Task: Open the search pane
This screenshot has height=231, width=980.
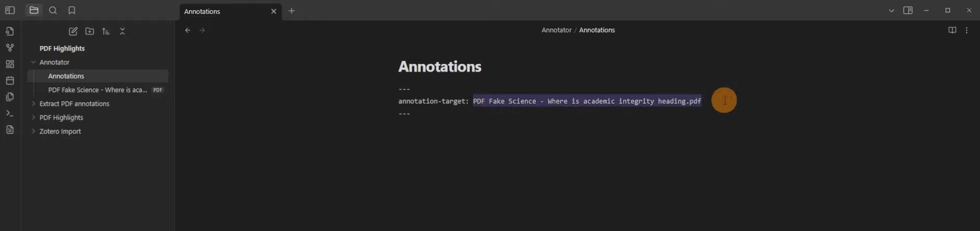Action: tap(53, 10)
